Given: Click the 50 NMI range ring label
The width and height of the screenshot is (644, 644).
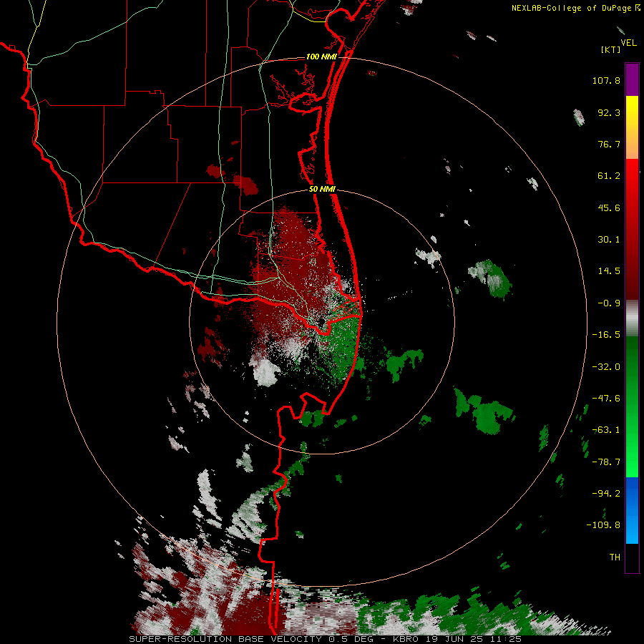Looking at the screenshot, I should [x=323, y=190].
